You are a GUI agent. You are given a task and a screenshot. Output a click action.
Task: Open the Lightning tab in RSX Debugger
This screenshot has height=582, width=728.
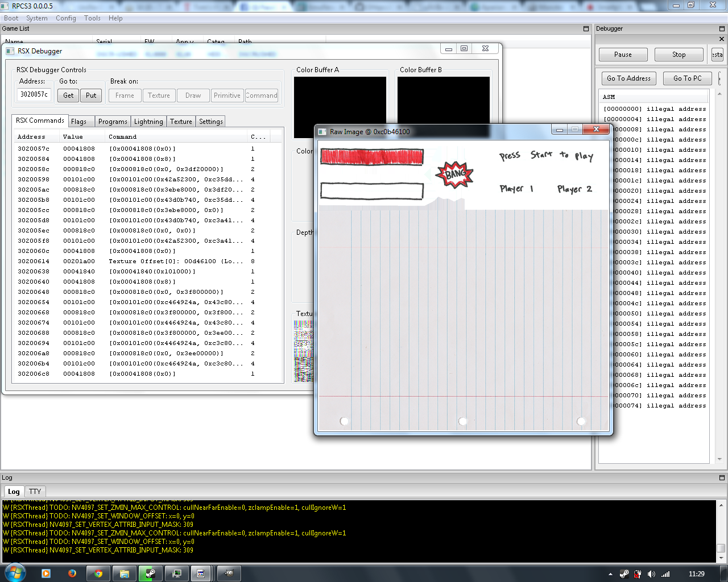[x=148, y=122]
